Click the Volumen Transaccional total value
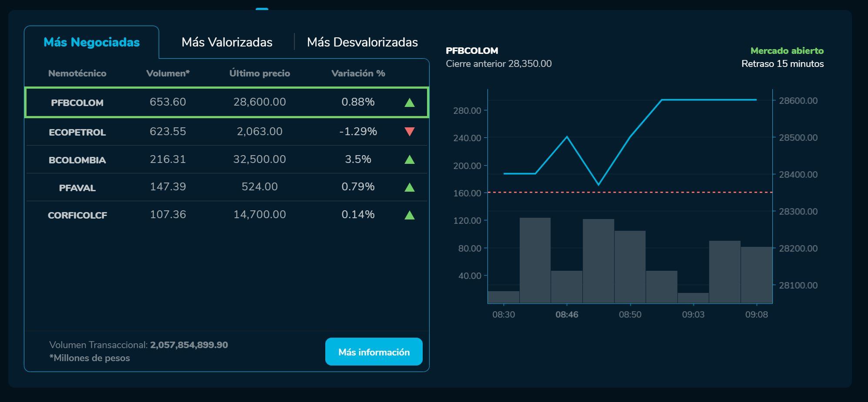 (x=189, y=344)
